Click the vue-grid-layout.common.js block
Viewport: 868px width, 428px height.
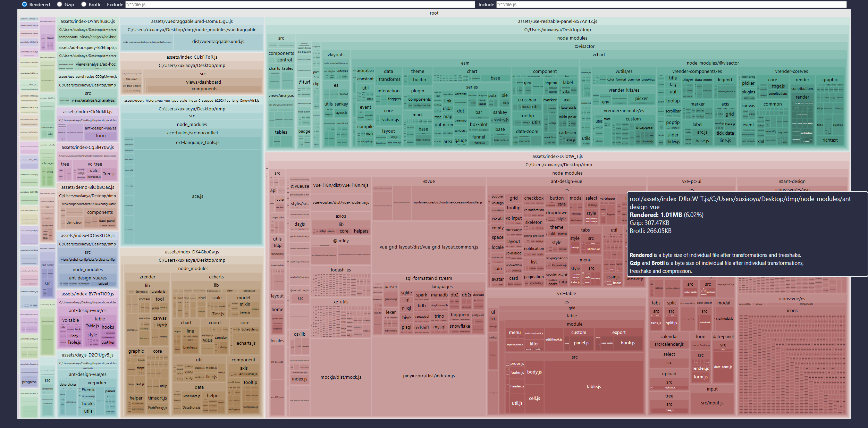[429, 247]
